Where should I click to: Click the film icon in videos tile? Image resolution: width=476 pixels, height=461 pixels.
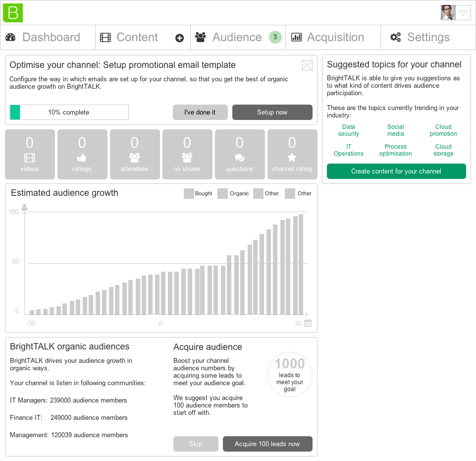coord(29,158)
